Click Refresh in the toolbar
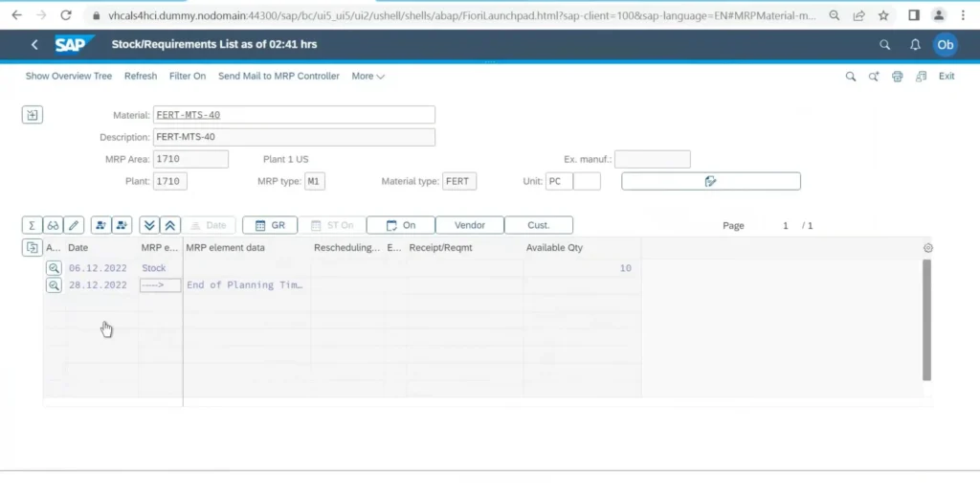This screenshot has height=498, width=980. click(141, 77)
